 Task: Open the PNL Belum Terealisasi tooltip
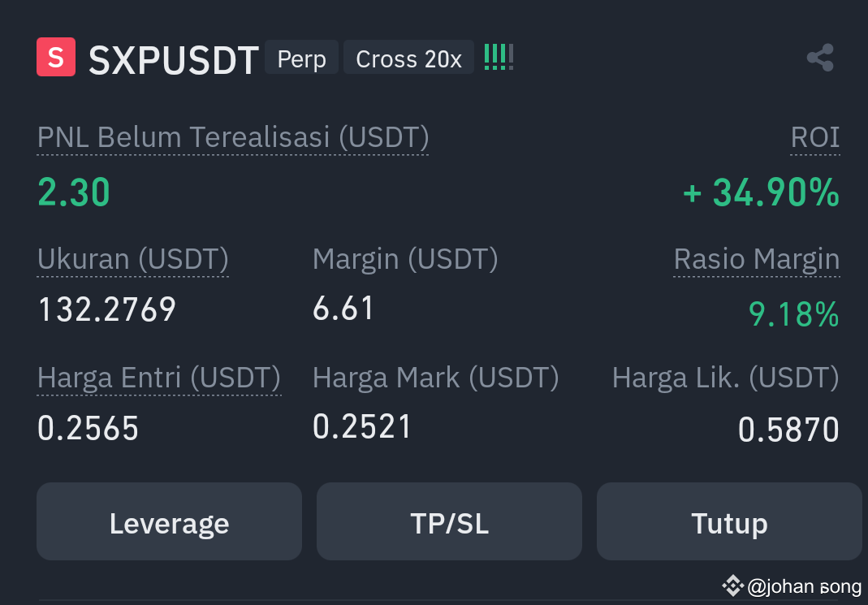(232, 136)
